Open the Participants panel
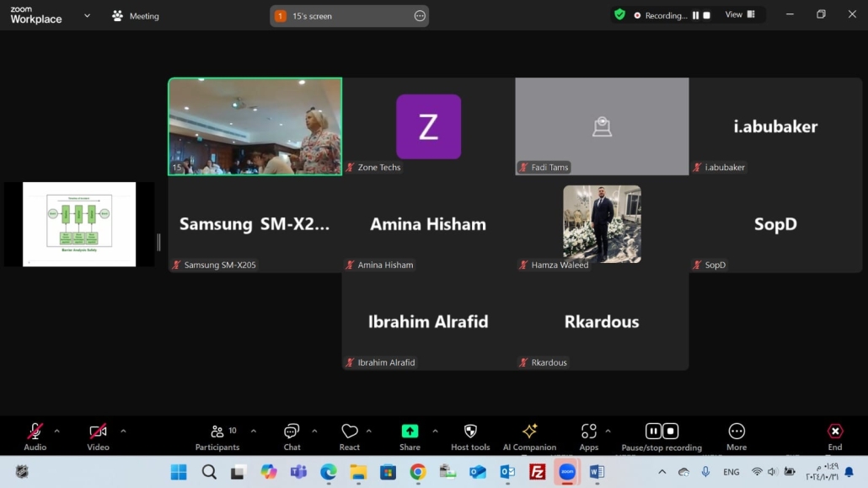The width and height of the screenshot is (868, 488). [217, 432]
